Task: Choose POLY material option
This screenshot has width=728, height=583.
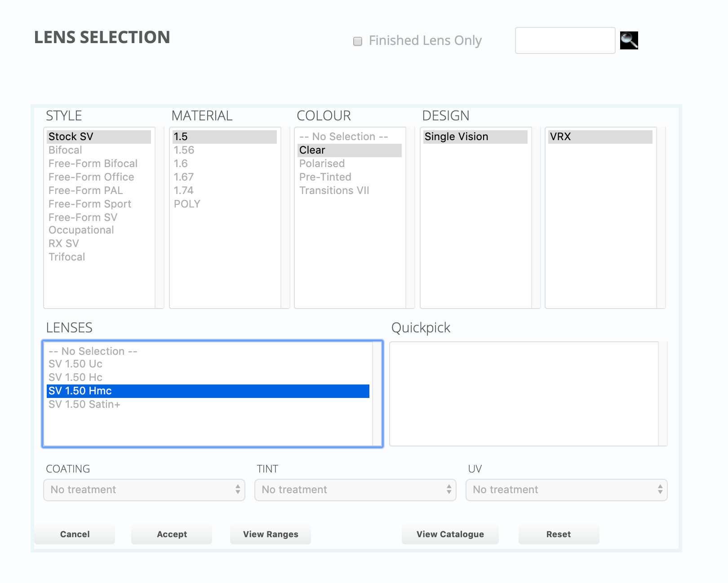Action: pyautogui.click(x=187, y=204)
